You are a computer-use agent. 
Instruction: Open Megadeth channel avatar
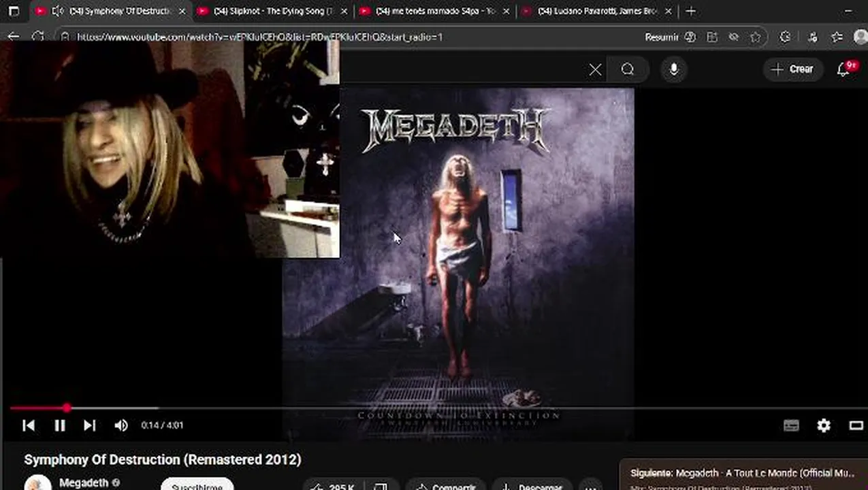[x=38, y=483]
